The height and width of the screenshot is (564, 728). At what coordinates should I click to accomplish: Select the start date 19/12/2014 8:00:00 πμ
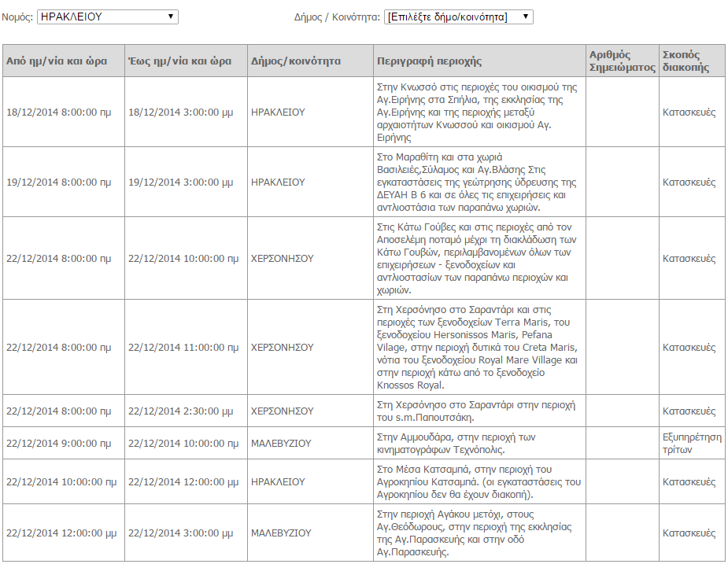click(x=59, y=182)
